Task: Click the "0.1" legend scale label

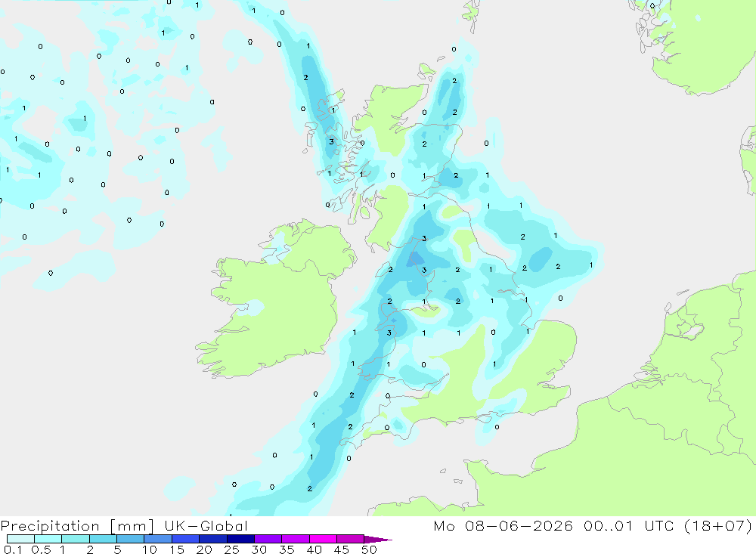Action: [13, 549]
